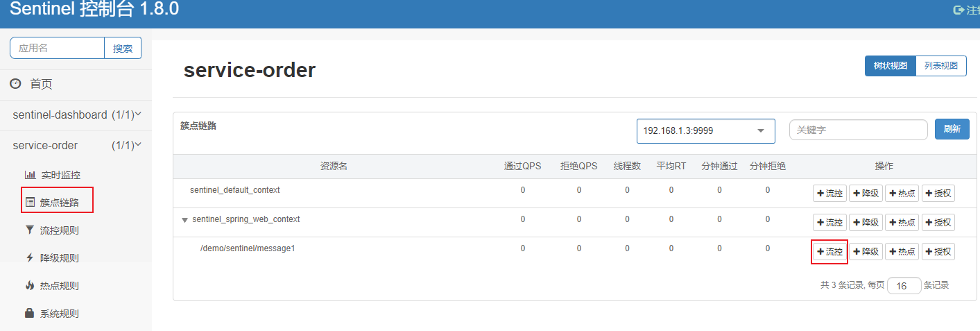Click the 关键字 keyword search field
The width and height of the screenshot is (980, 331).
(x=859, y=130)
